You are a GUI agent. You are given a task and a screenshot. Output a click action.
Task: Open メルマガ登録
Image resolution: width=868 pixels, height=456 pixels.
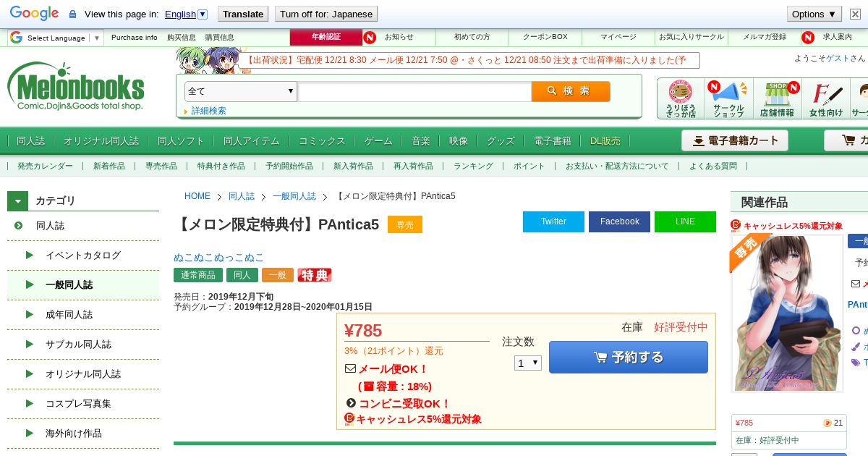coord(765,37)
